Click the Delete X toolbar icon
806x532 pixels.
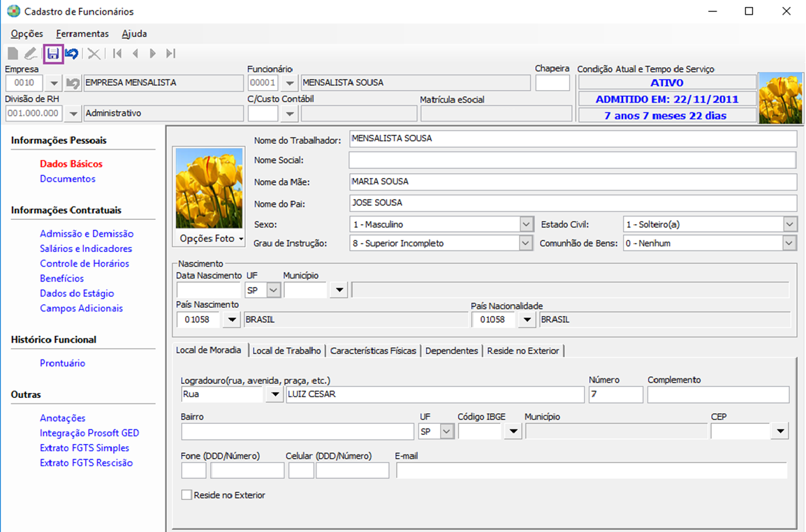click(x=94, y=54)
